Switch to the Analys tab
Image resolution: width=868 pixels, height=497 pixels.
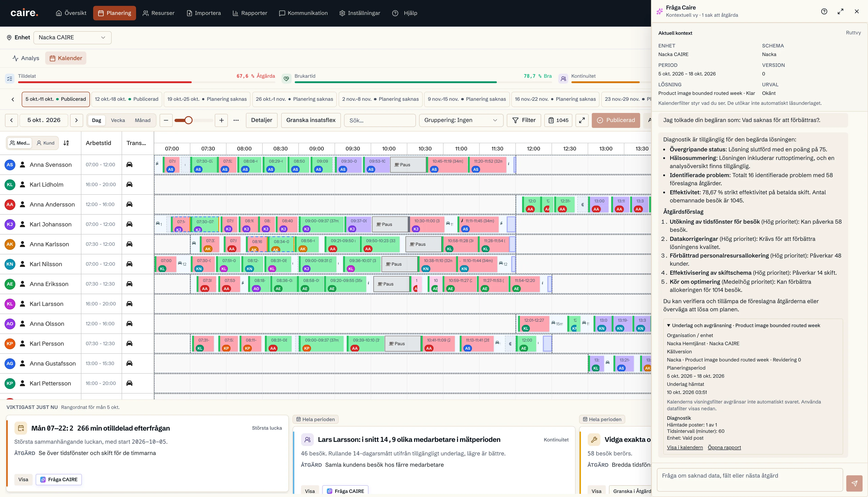click(x=26, y=58)
